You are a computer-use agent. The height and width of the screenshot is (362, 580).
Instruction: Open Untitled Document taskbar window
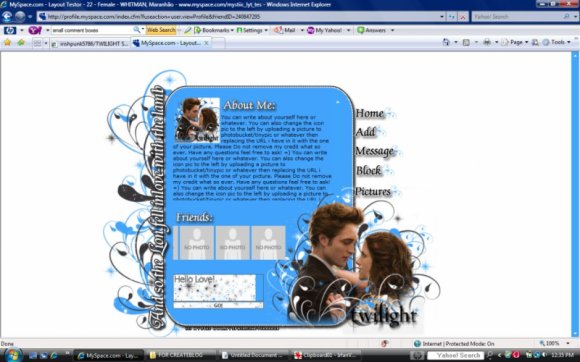pos(253,355)
